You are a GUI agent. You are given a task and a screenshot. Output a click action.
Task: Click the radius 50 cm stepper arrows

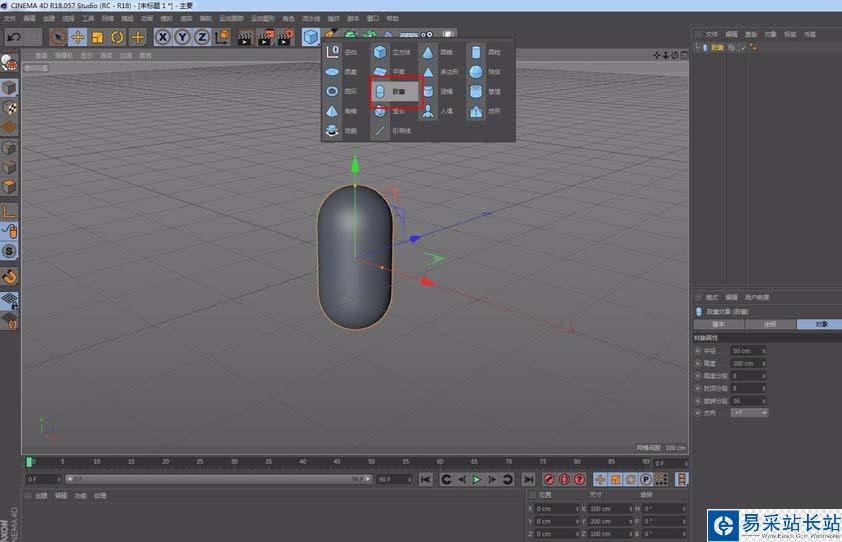tap(764, 351)
